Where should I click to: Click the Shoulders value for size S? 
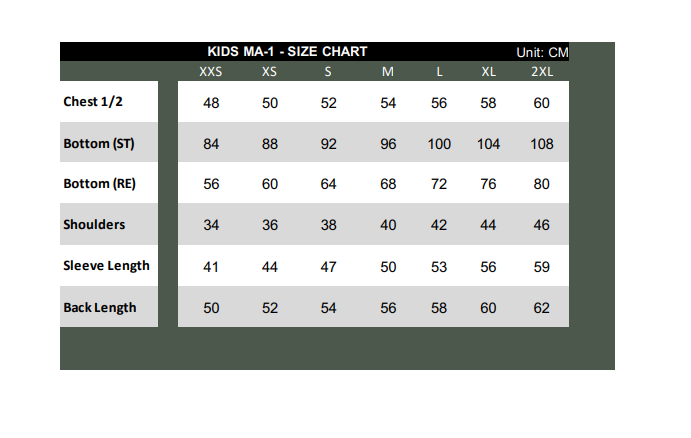tap(329, 225)
